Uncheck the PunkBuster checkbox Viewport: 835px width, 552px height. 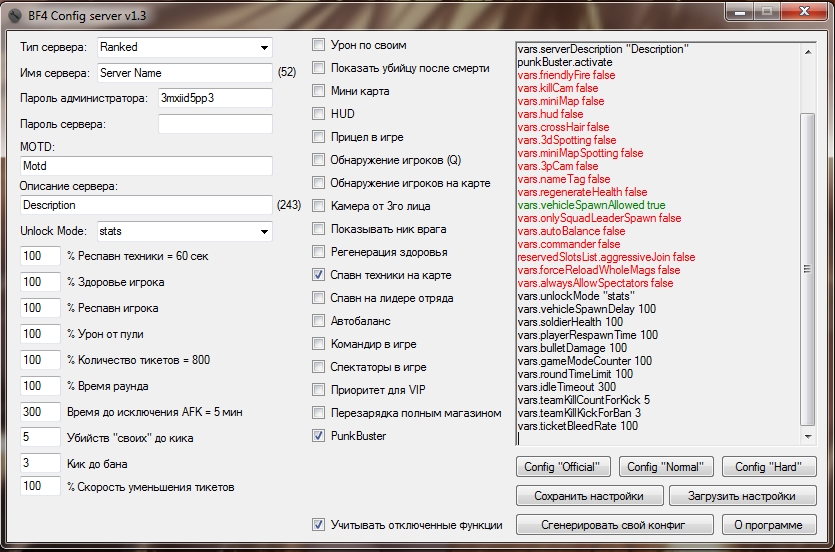point(318,435)
